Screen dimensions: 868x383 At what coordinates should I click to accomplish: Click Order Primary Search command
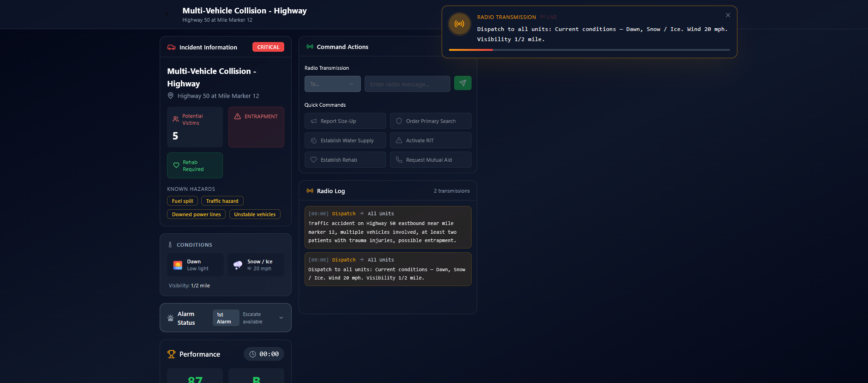(x=431, y=121)
